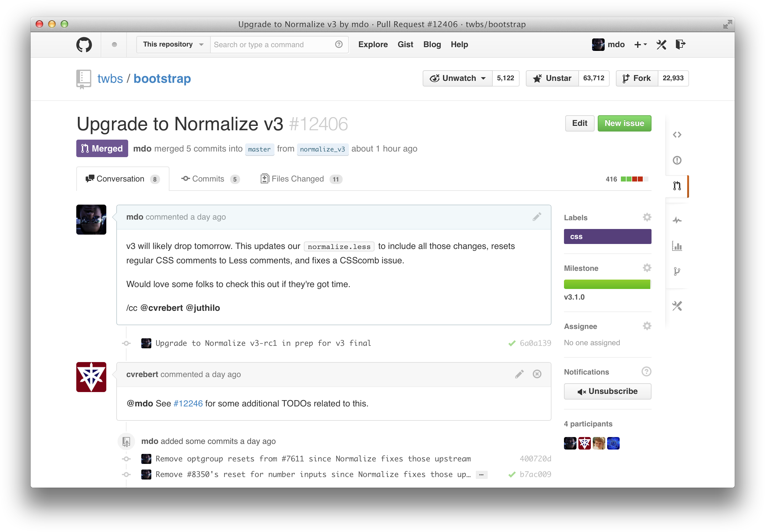Open the twbs owner link
This screenshot has width=765, height=532.
pos(110,79)
